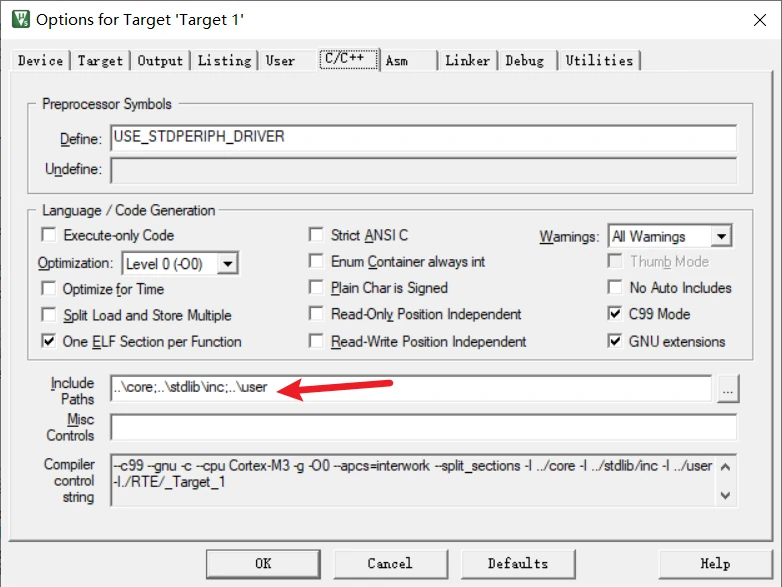
Task: Click the Cancel button
Action: point(389,564)
